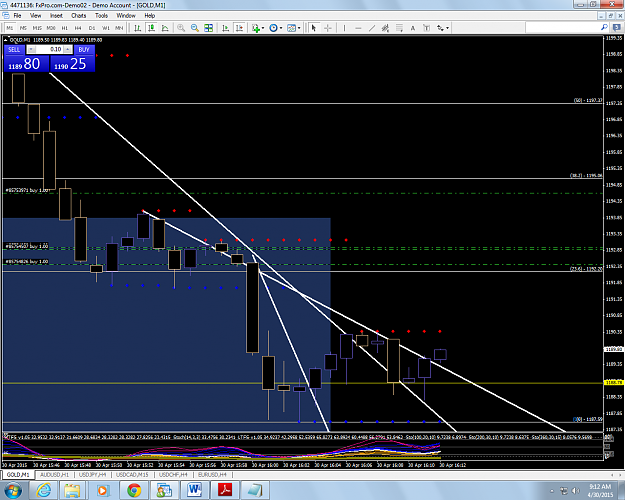Image resolution: width=625 pixels, height=500 pixels.
Task: Tile chart windows with the grid icon
Action: click(x=208, y=28)
